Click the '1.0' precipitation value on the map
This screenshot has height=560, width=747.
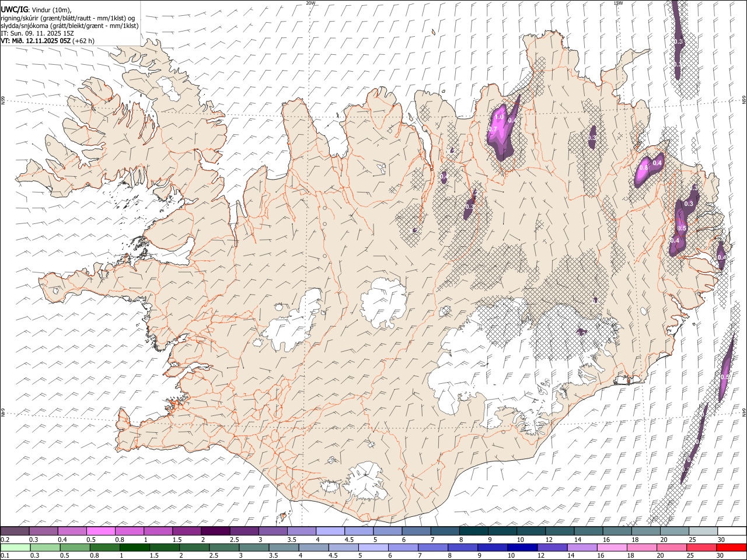(499, 117)
